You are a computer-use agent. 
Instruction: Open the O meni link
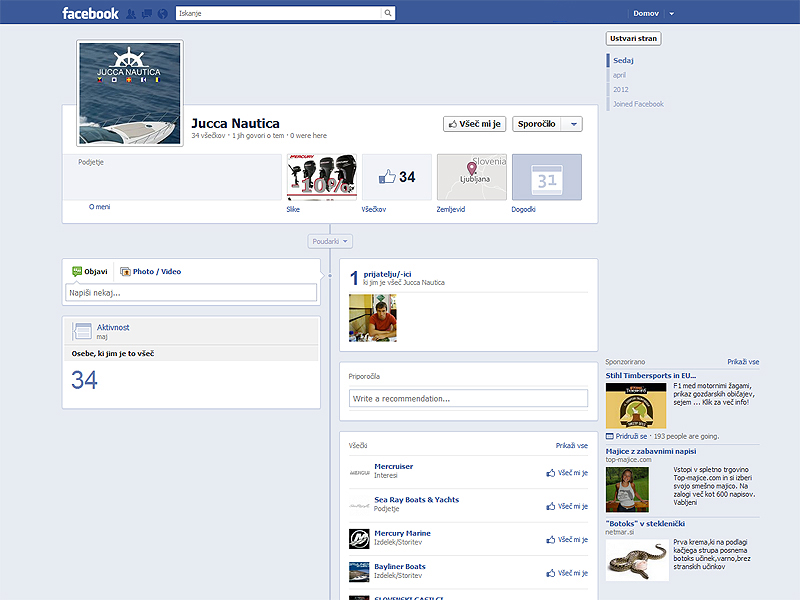click(x=99, y=207)
